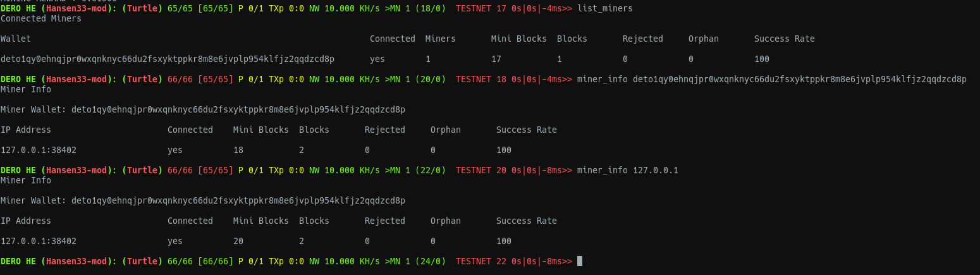The width and height of the screenshot is (980, 275).
Task: Click the miner_info 127.0.0.1 command
Action: click(628, 170)
